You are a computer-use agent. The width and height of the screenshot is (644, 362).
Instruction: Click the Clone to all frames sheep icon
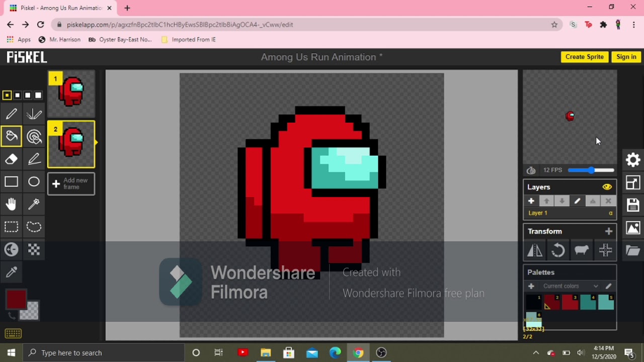[x=582, y=250]
